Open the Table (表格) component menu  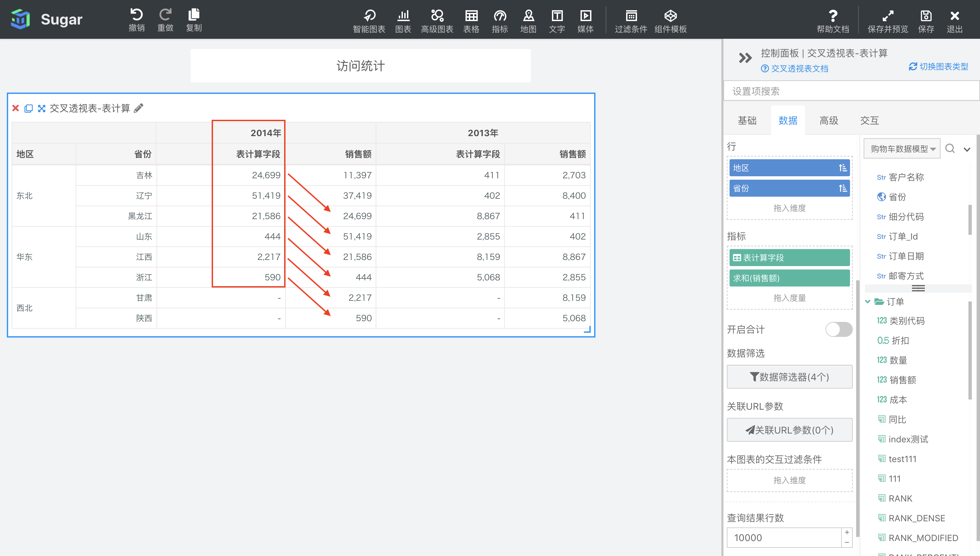[x=471, y=21]
